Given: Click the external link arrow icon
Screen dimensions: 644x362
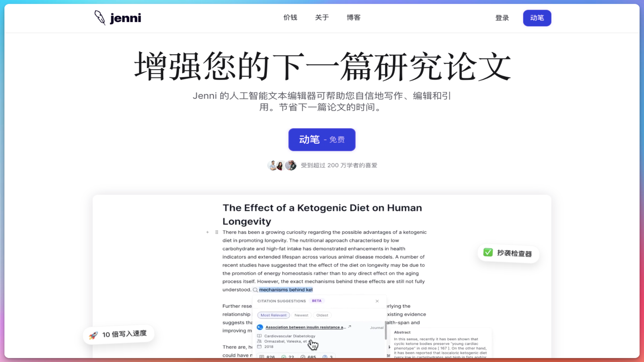Looking at the screenshot, I should point(349,327).
